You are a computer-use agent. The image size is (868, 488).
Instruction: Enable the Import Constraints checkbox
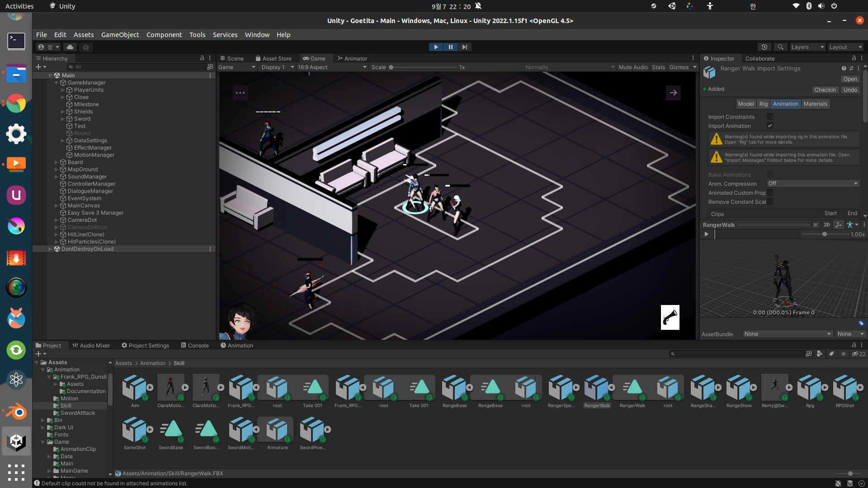tap(770, 117)
